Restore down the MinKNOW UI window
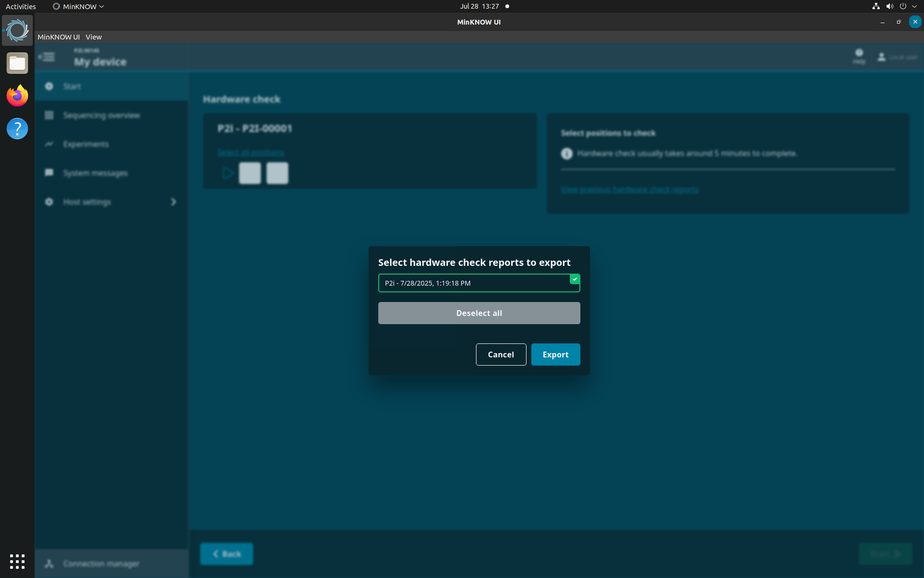The height and width of the screenshot is (578, 924). [898, 22]
